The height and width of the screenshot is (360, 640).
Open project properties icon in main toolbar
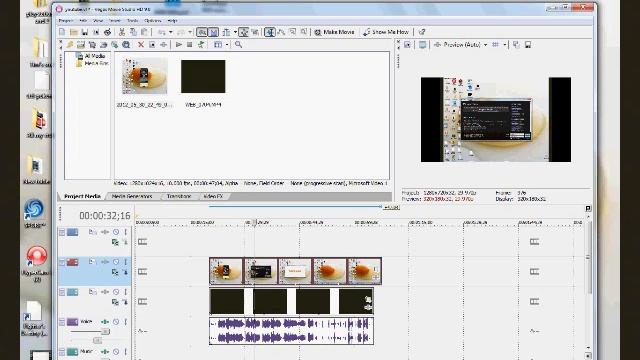(96, 32)
